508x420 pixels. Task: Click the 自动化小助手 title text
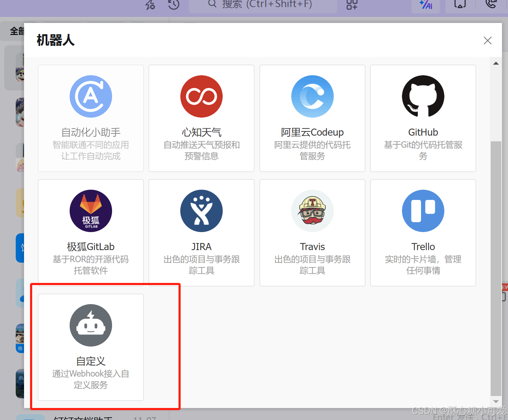pos(91,132)
